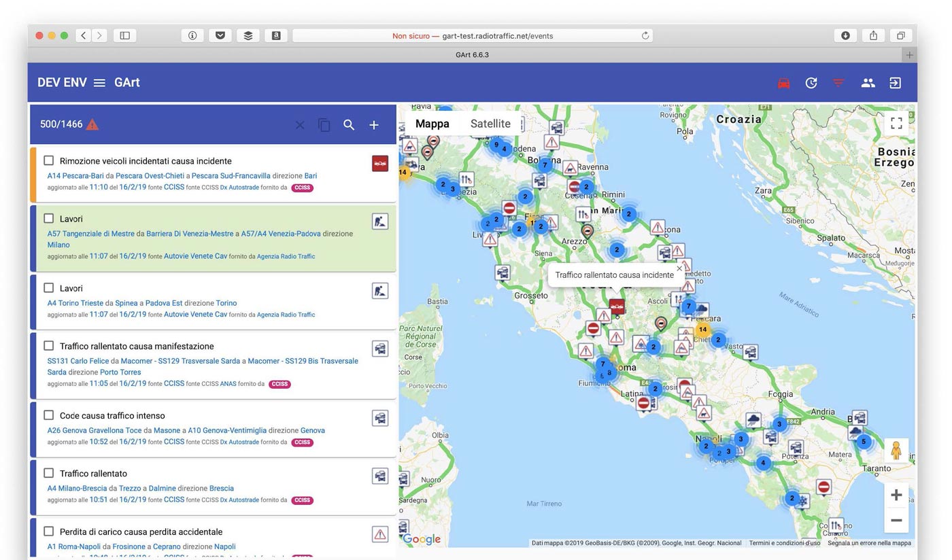The width and height of the screenshot is (952, 560).
Task: Click Autovie Venete Cav on A4 Torino Trieste row
Action: click(195, 315)
